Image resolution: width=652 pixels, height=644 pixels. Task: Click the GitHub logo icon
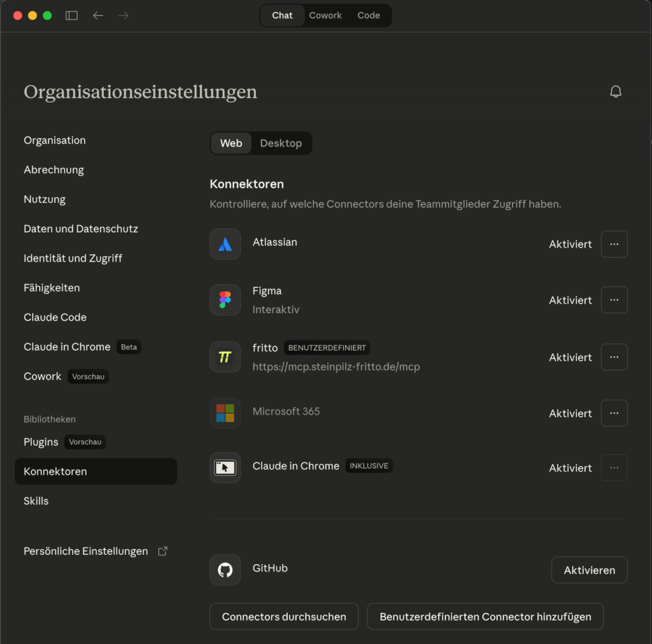pyautogui.click(x=225, y=570)
